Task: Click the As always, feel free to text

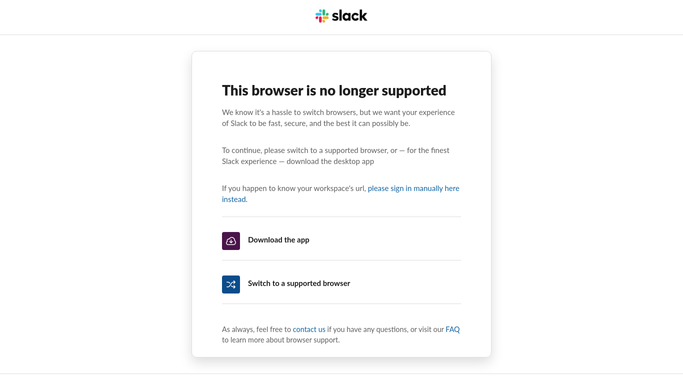Action: click(256, 330)
